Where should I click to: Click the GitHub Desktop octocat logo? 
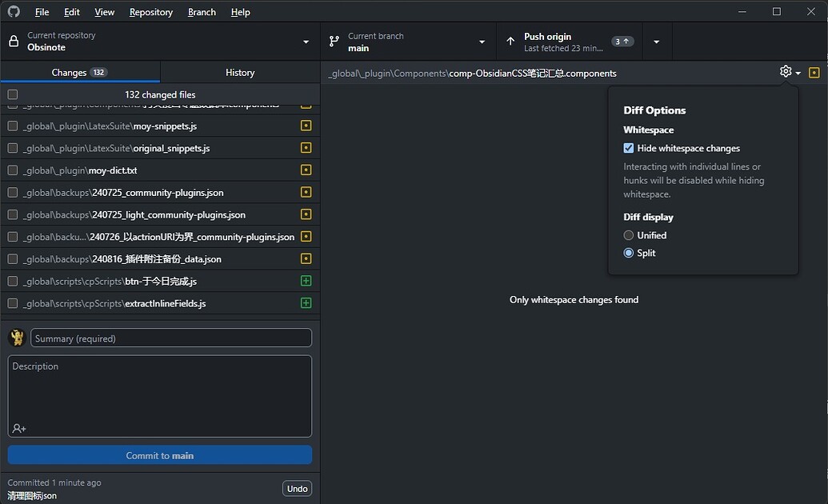pos(14,11)
